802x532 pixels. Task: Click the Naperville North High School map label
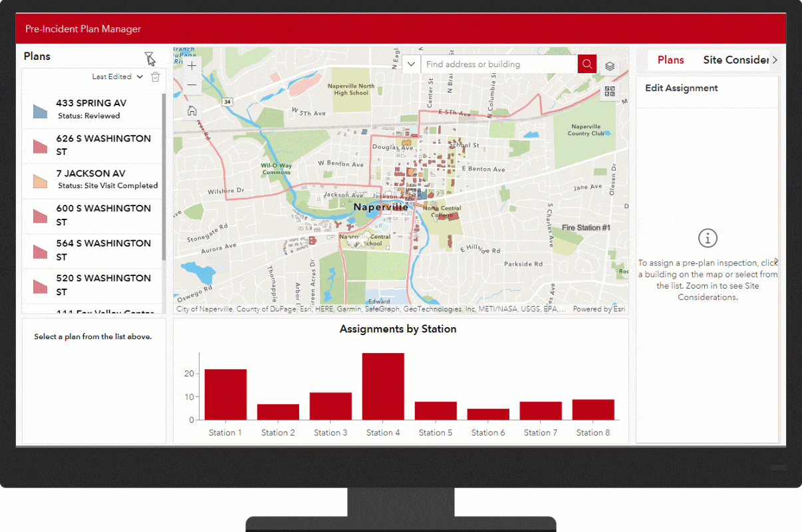[351, 89]
